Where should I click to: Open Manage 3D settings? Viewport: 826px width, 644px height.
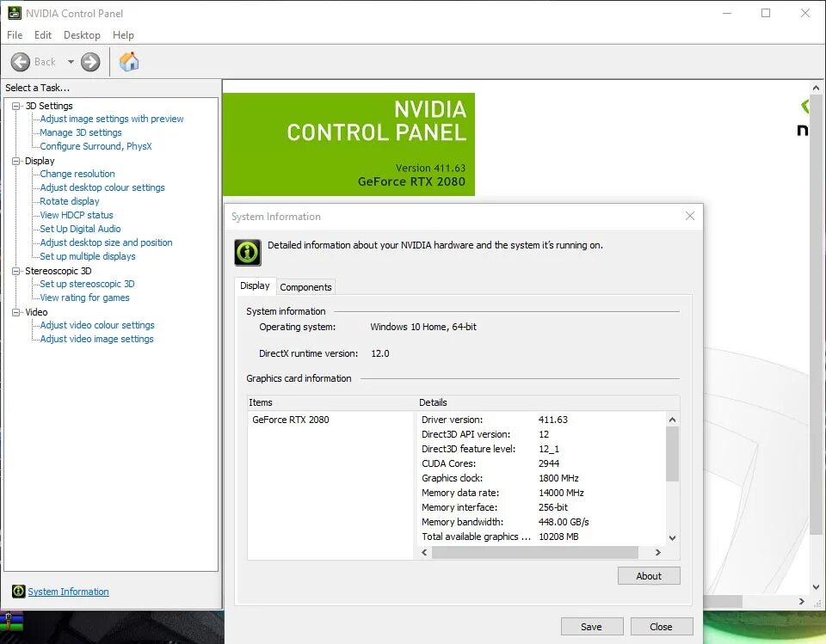81,132
